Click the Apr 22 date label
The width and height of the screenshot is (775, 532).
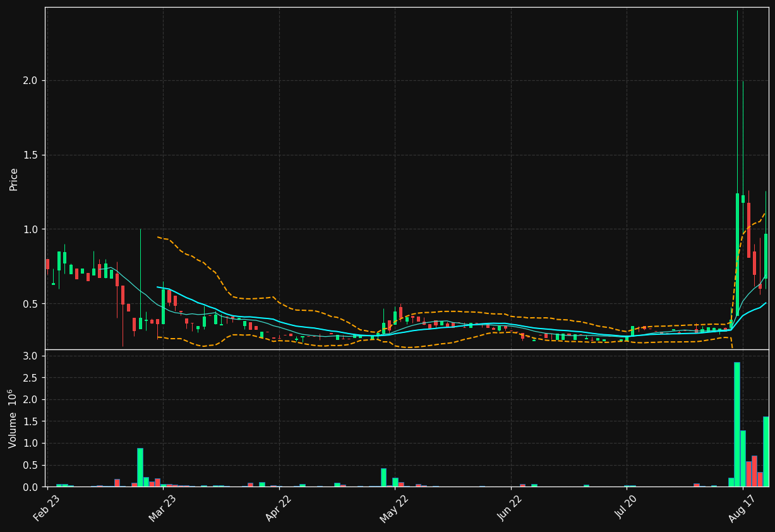pyautogui.click(x=279, y=507)
